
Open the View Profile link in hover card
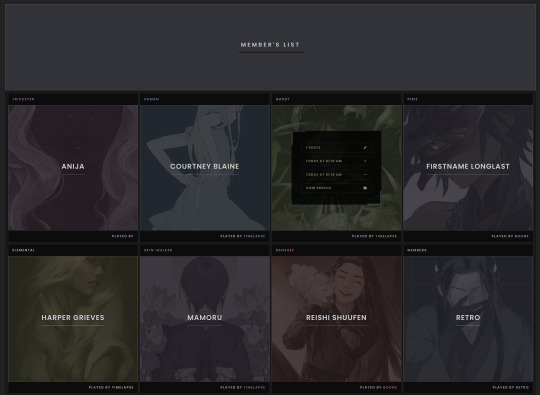[336, 188]
